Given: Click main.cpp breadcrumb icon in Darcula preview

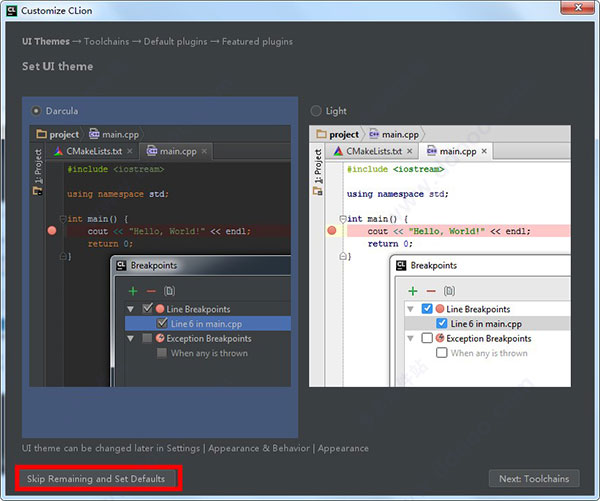Looking at the screenshot, I should (x=94, y=134).
